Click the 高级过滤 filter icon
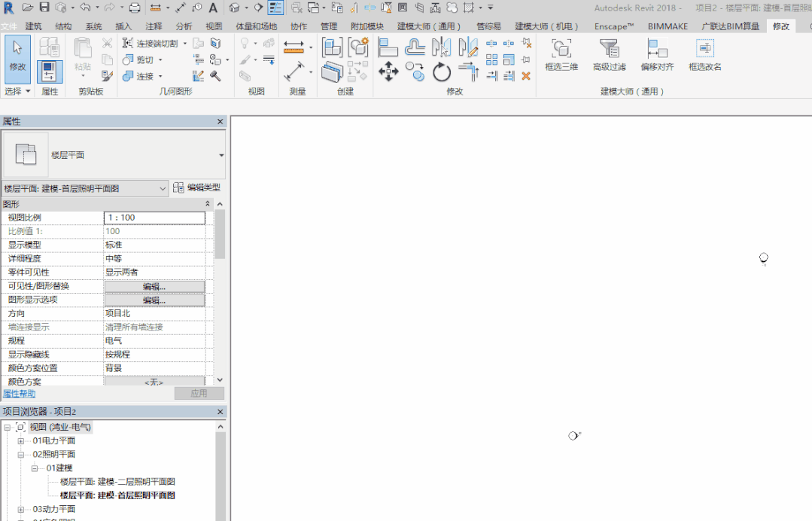This screenshot has height=521, width=812. (x=610, y=55)
